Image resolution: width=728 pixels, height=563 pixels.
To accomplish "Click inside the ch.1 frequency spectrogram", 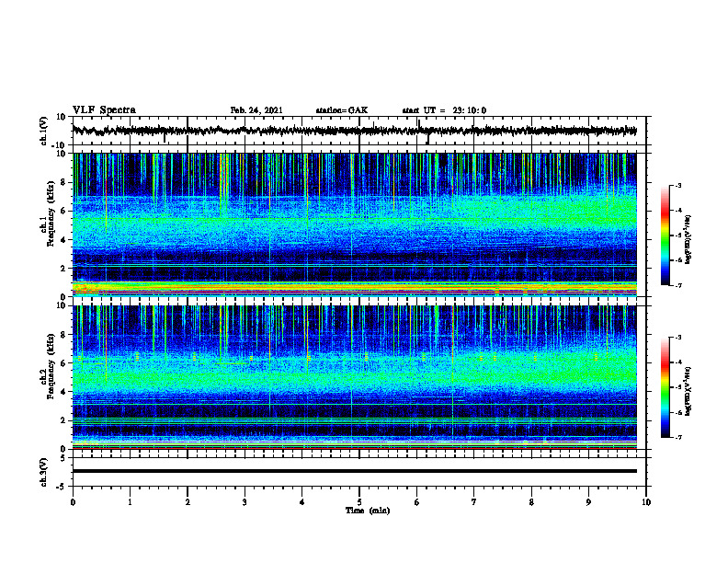I will [x=354, y=224].
